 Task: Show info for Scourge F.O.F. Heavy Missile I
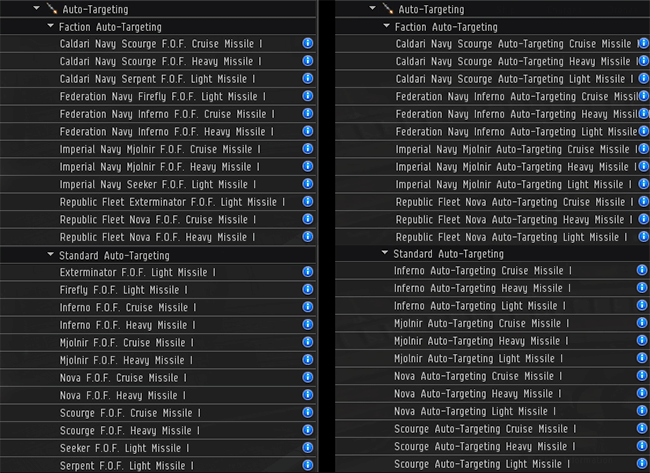[x=308, y=430]
